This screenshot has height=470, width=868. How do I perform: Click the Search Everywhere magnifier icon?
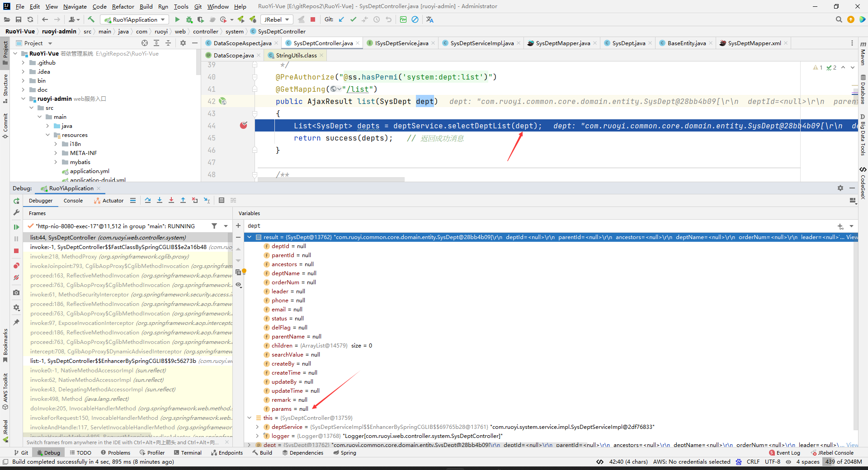click(839, 19)
